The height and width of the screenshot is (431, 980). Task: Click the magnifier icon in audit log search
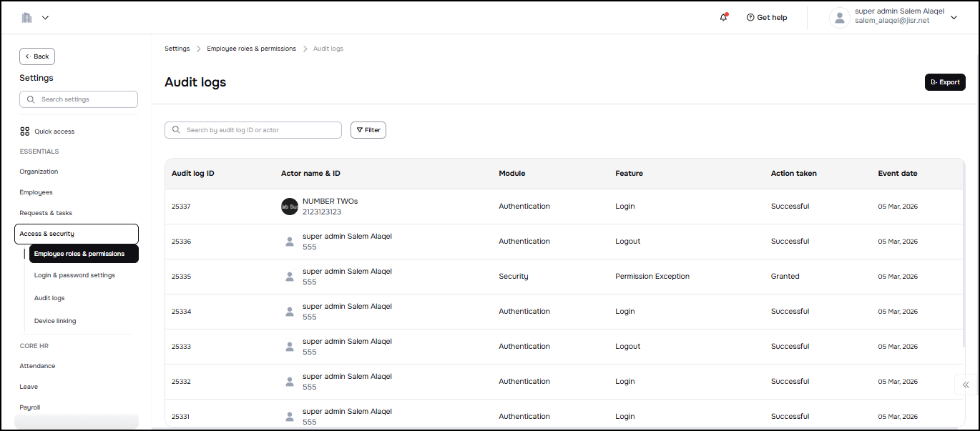(x=176, y=130)
